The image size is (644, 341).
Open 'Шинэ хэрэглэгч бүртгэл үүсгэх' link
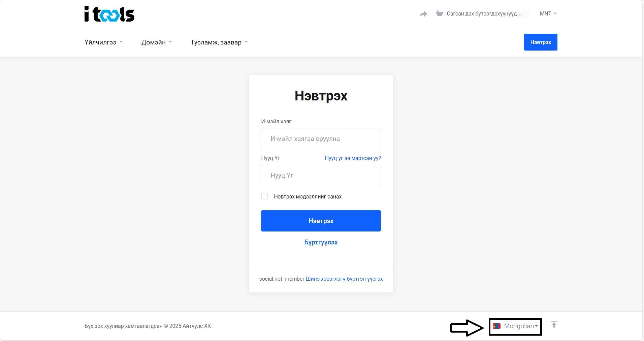tap(344, 279)
